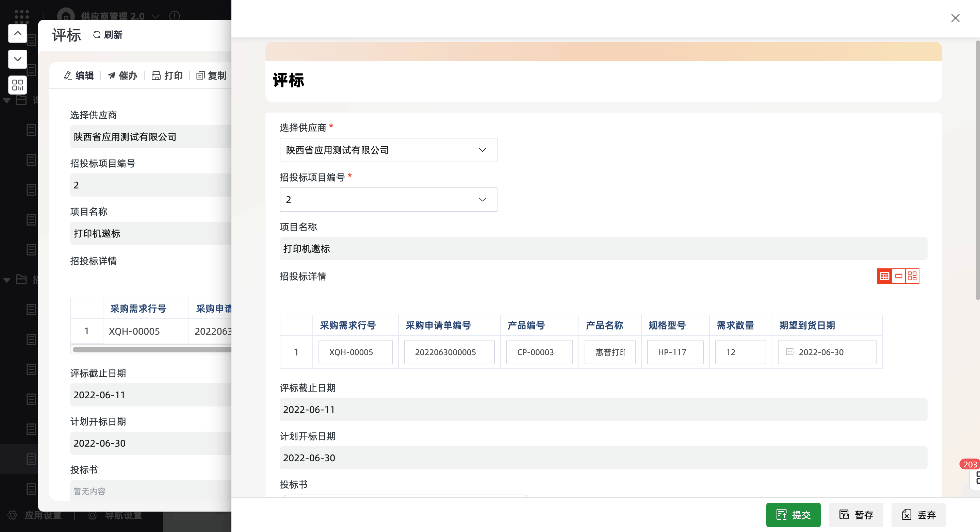This screenshot has height=532, width=980.
Task: Click the 刷新 refresh icon
Action: click(97, 35)
